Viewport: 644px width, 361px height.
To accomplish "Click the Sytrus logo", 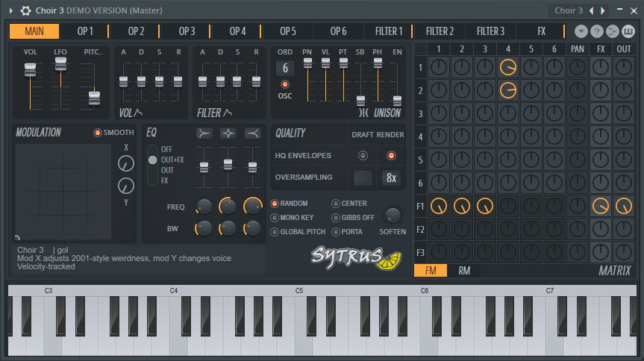I will point(356,258).
